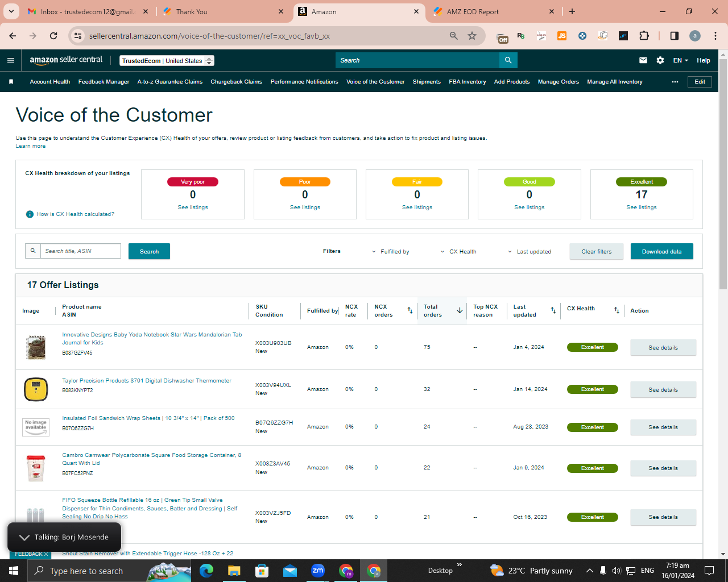Sort by Last updated column arrows
The image size is (728, 582).
tap(553, 310)
